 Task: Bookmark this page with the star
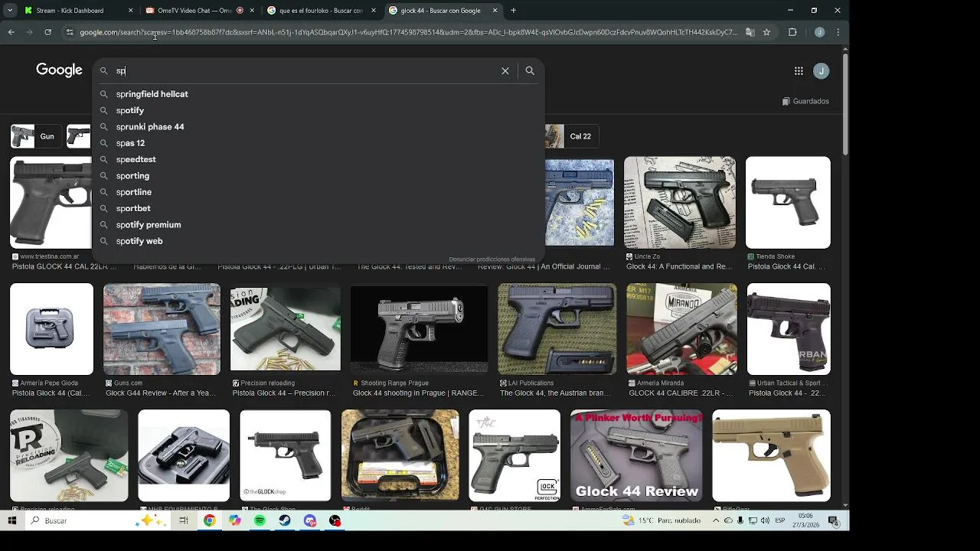point(766,32)
